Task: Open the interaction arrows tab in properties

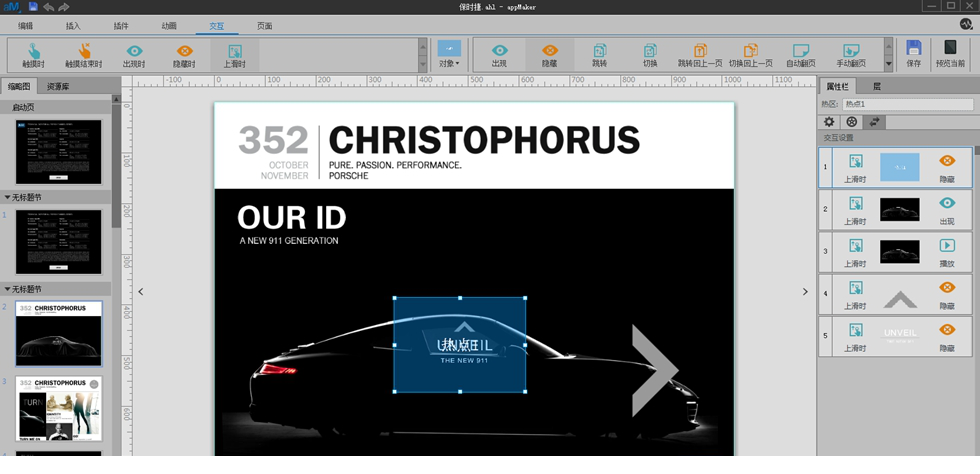Action: [874, 122]
